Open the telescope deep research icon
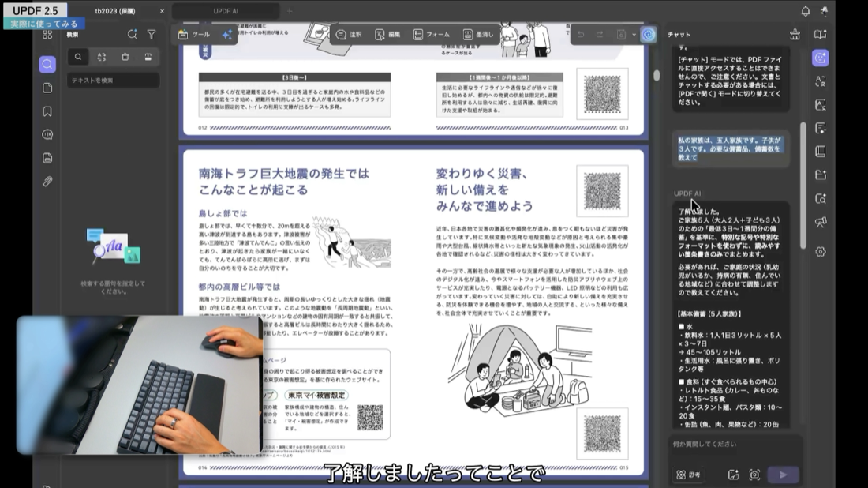This screenshot has width=868, height=488. (821, 222)
